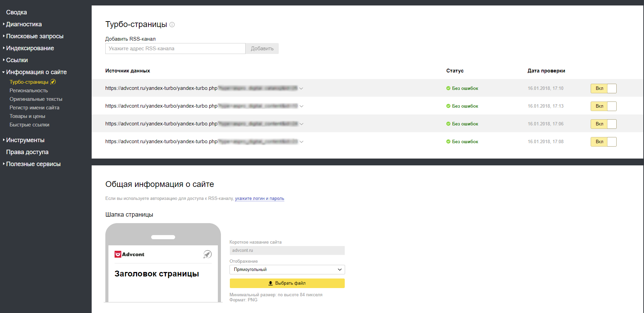Screen dimensions: 644x313
Task: Click the info icon beside Турбо-страницы heading
Action: point(172,25)
